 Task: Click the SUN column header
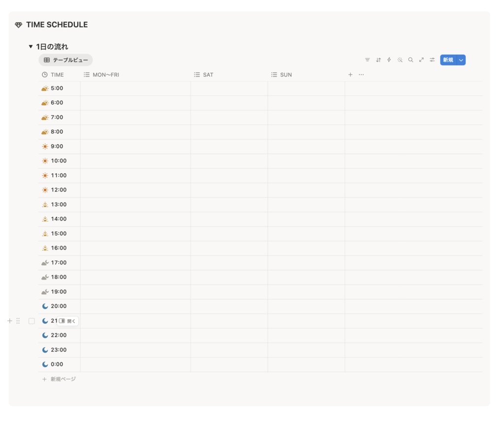point(306,75)
